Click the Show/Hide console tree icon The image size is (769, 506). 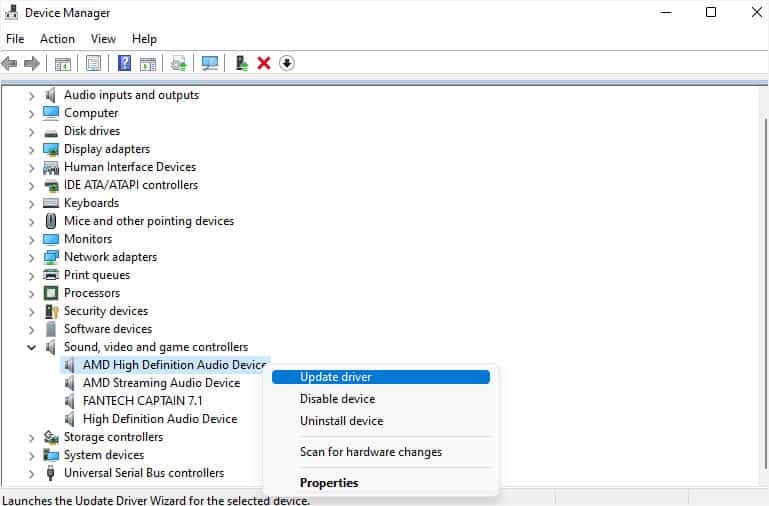click(x=63, y=63)
